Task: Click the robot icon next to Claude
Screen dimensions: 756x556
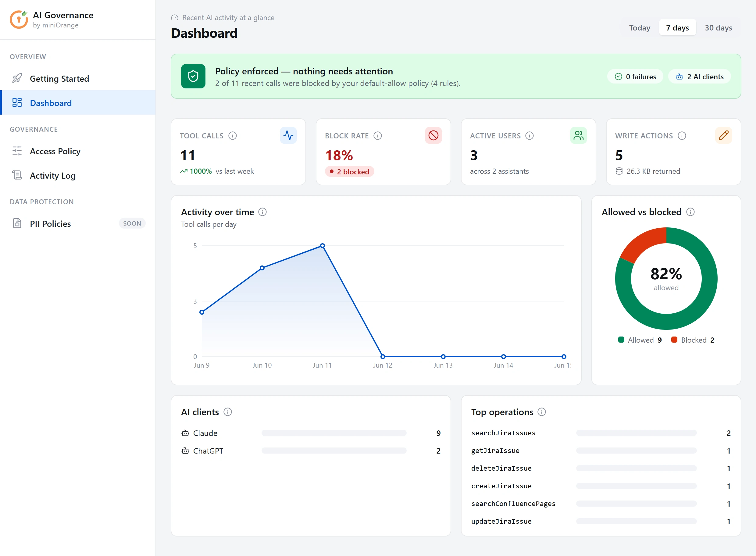Action: (185, 433)
